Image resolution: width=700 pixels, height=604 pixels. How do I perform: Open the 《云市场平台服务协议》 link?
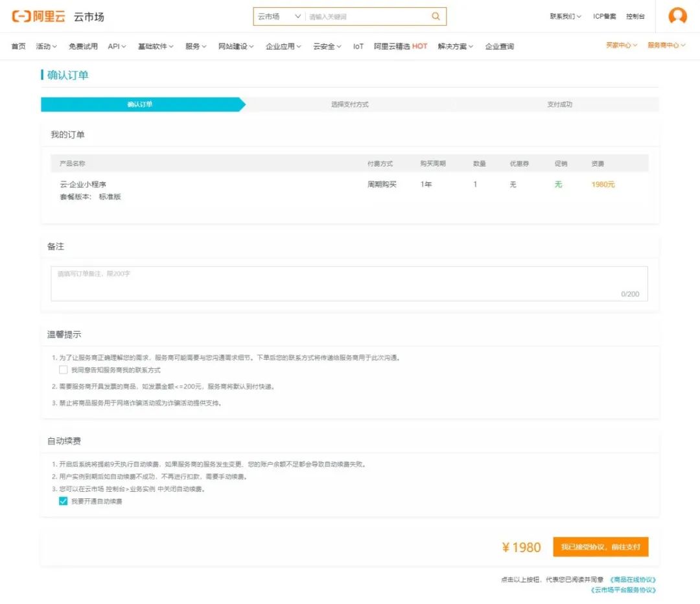coord(624,590)
